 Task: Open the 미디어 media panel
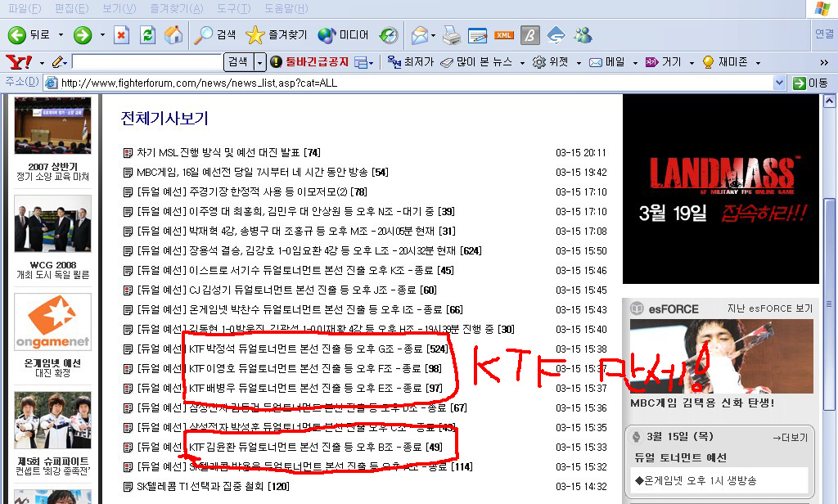[x=343, y=35]
